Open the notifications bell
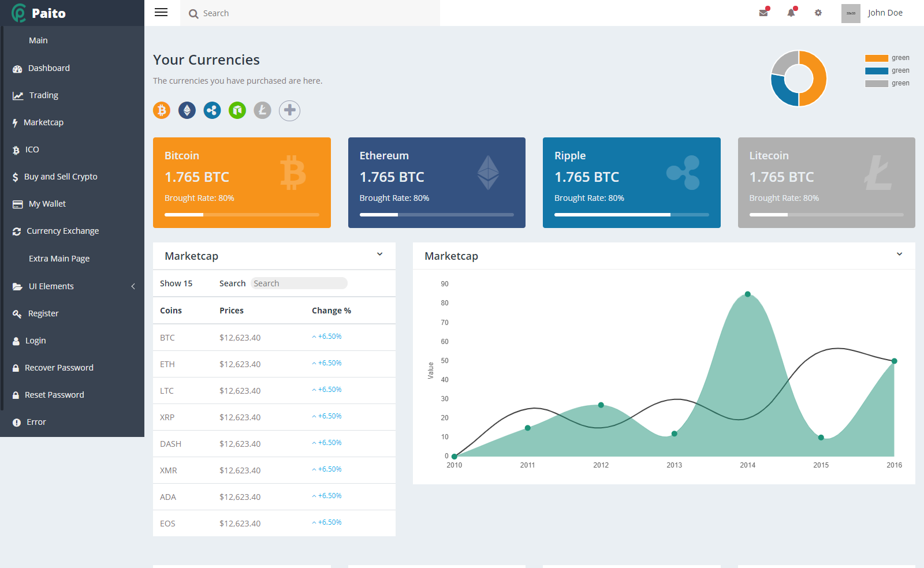This screenshot has height=568, width=924. 791,13
